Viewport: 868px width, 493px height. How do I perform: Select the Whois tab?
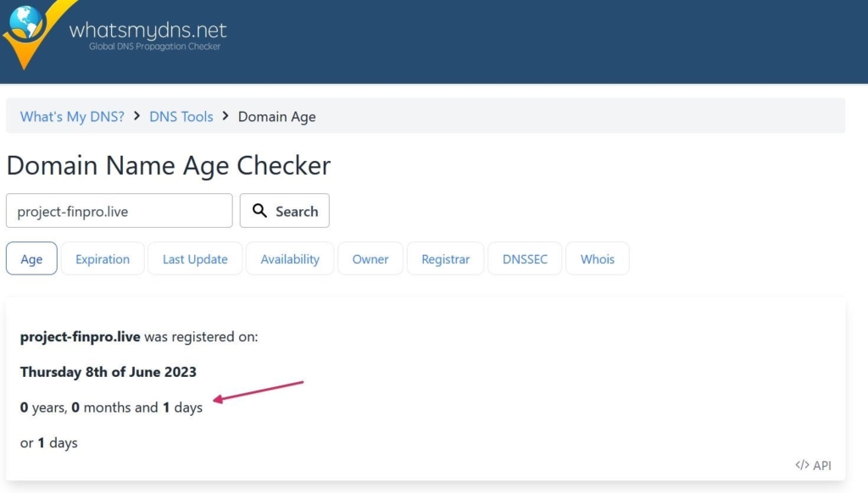pos(598,259)
